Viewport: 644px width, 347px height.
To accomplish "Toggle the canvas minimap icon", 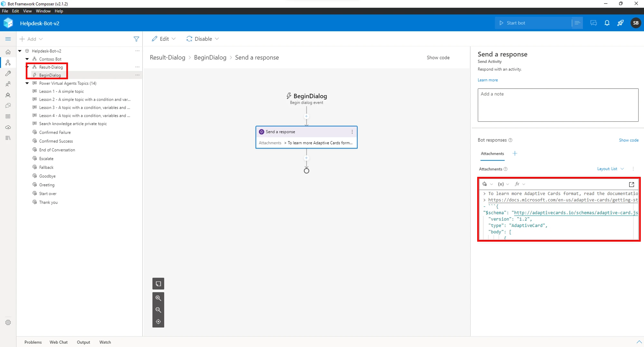I will point(158,284).
